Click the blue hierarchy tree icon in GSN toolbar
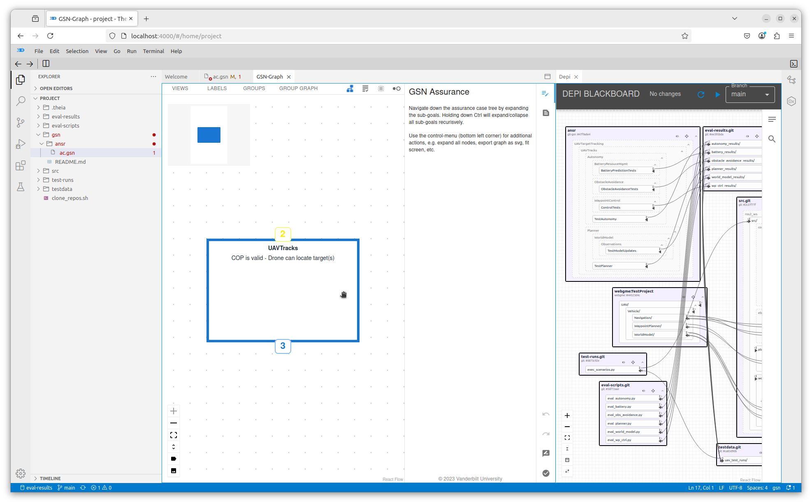Screen dimensions: 812x504 coord(350,88)
